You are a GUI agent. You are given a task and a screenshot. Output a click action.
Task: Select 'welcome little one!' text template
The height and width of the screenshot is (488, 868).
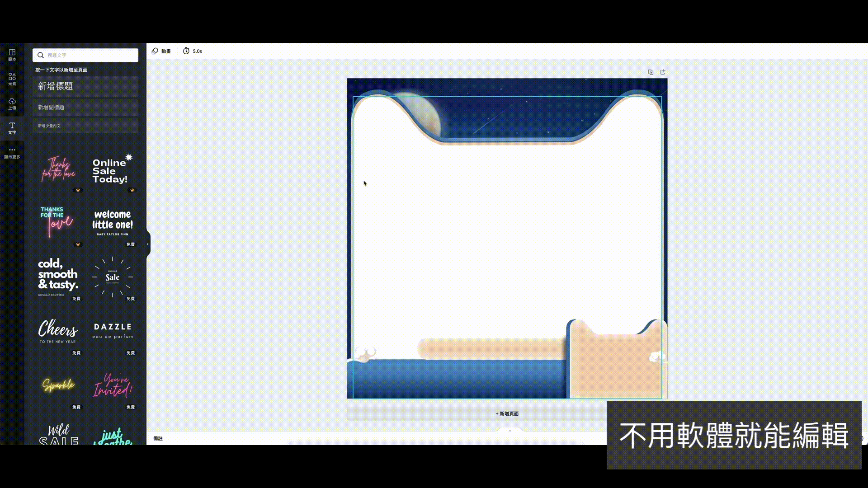113,223
